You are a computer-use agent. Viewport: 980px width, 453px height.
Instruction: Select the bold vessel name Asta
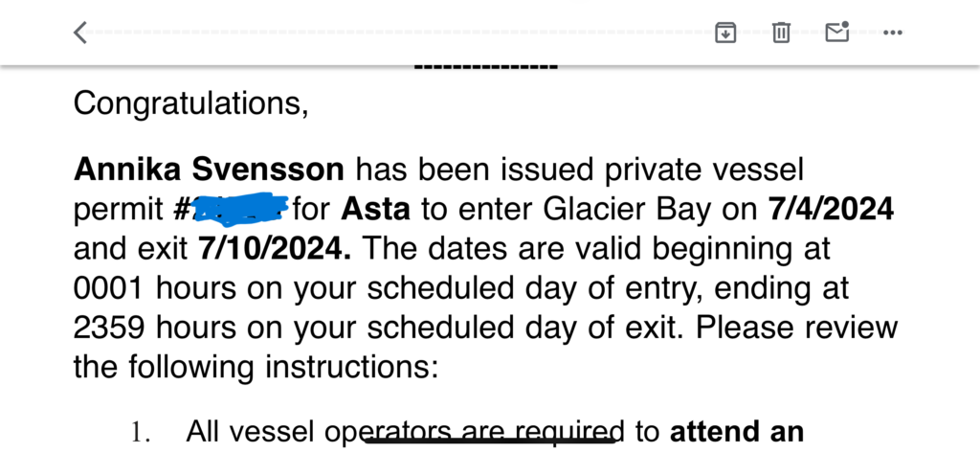point(375,210)
